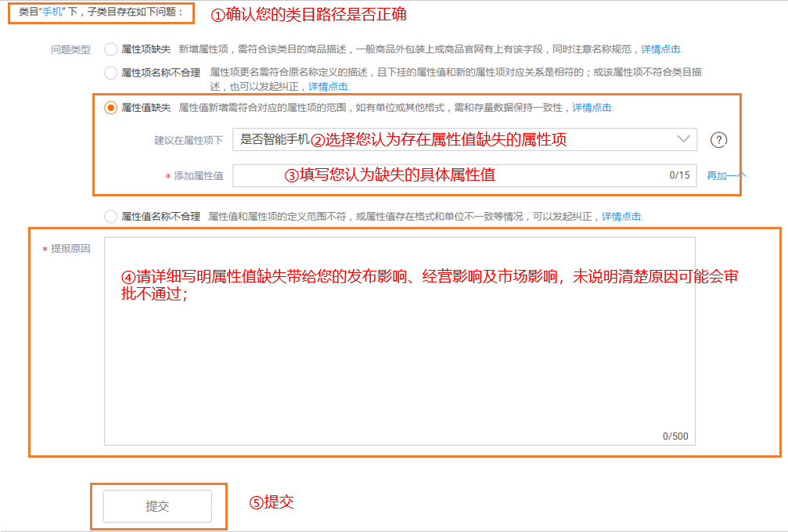The width and height of the screenshot is (788, 532).
Task: Click the 建议在属性项下 label
Action: [189, 140]
